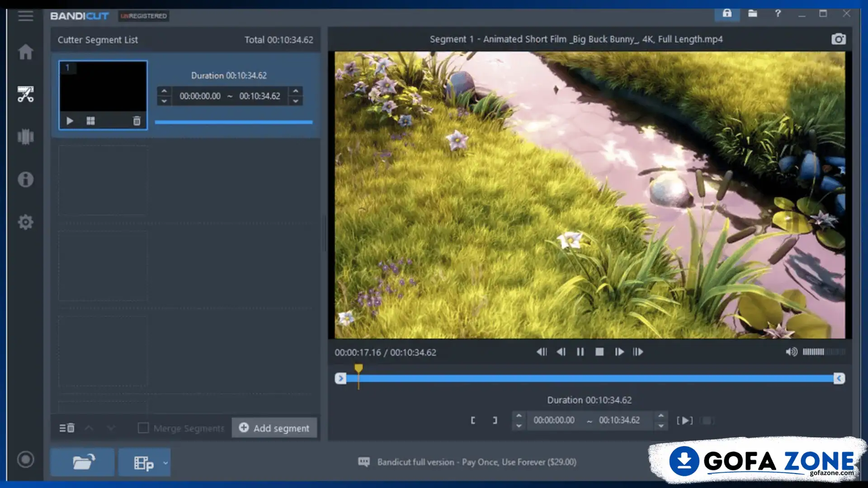Play the selected segment range
The height and width of the screenshot is (488, 868).
684,421
